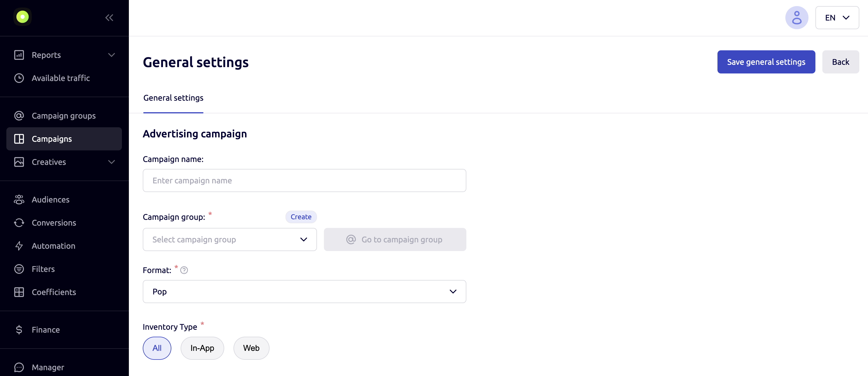
Task: Select the All inventory type
Action: coord(157,348)
